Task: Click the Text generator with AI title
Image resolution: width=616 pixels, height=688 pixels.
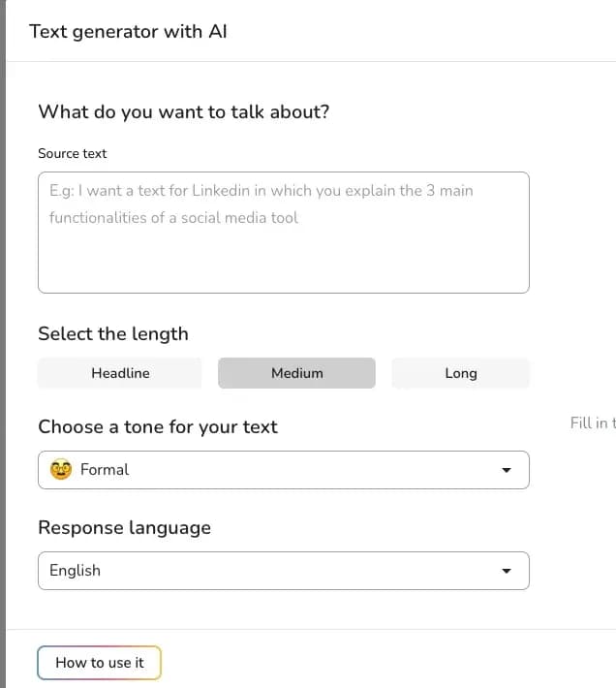Action: (128, 32)
